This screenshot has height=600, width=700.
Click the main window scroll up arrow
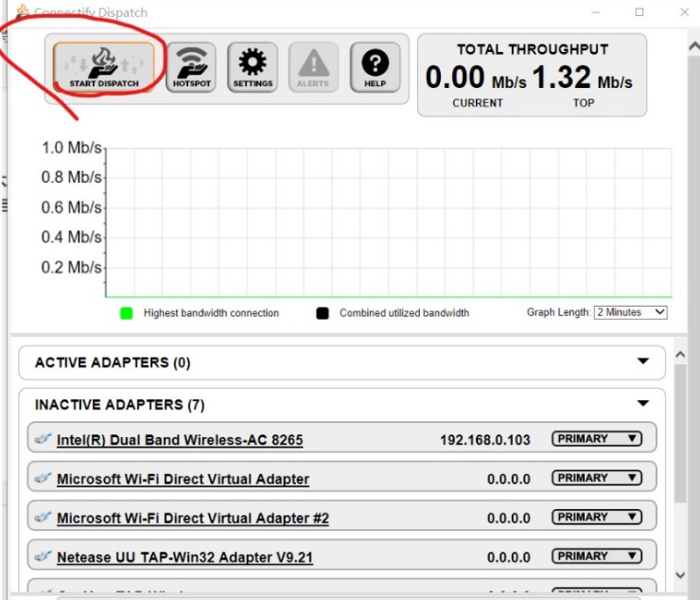(694, 46)
